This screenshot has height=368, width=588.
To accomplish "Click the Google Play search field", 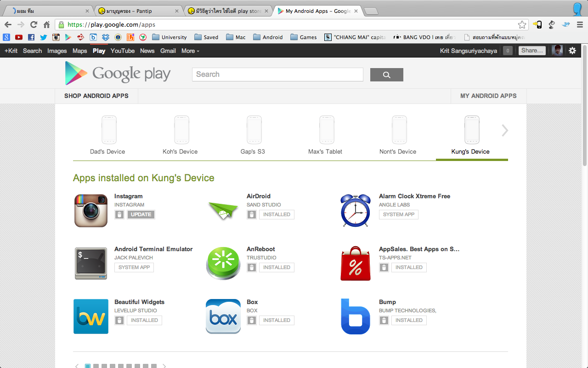I will click(277, 75).
